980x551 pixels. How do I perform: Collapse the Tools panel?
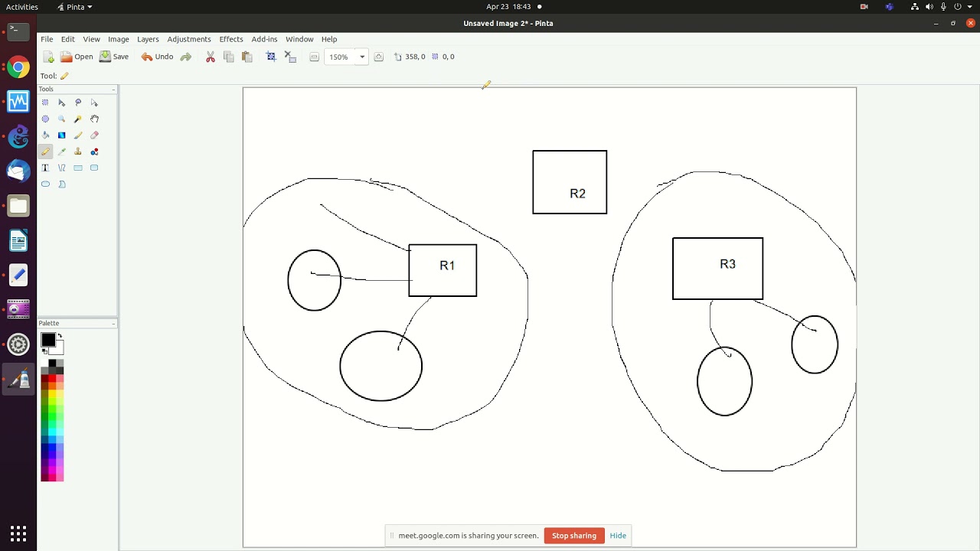pyautogui.click(x=113, y=90)
